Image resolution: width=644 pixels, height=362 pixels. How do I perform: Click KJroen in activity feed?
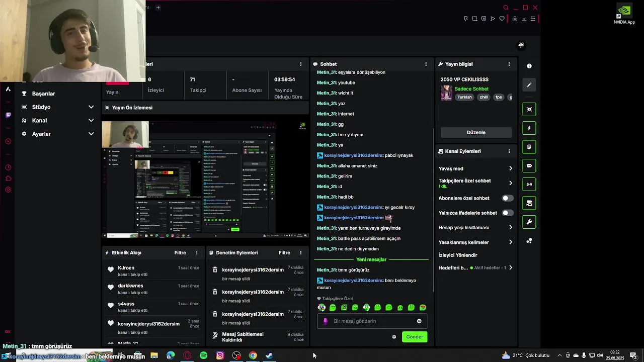[x=126, y=268]
